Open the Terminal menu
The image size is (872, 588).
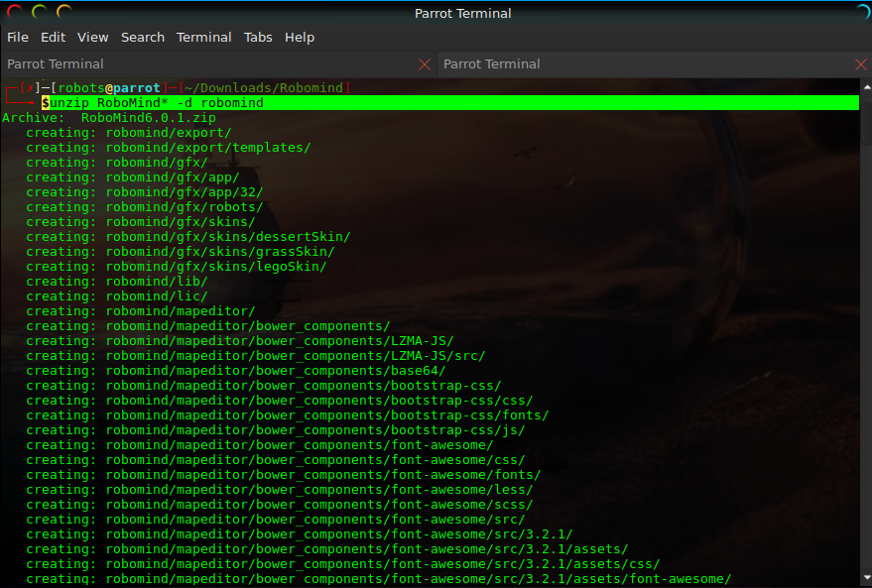[x=204, y=38]
